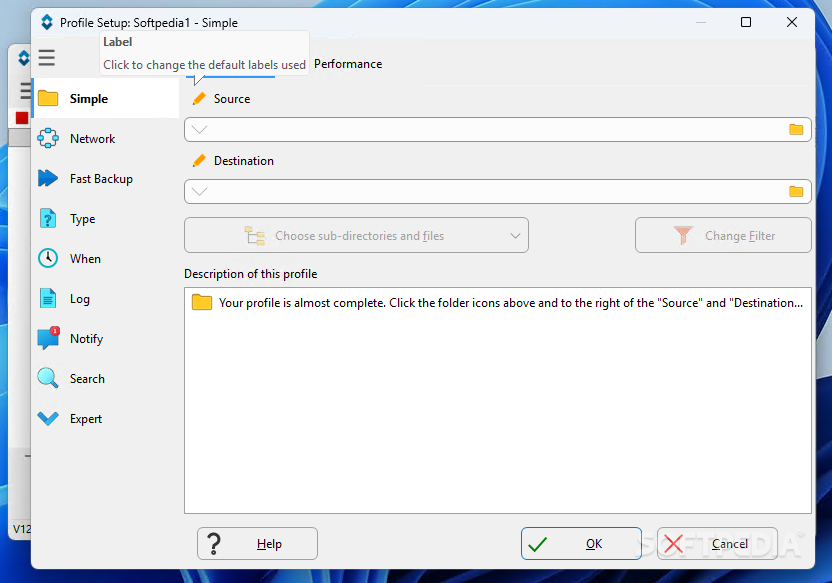
Task: Open the Log document icon
Action: (x=48, y=298)
